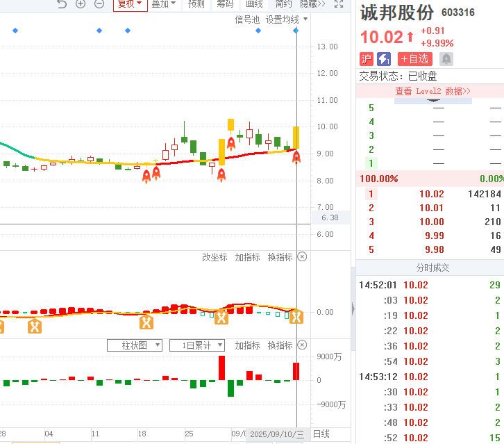Open the 复权 dropdown
Screen dimensions: 504x444
[131, 4]
